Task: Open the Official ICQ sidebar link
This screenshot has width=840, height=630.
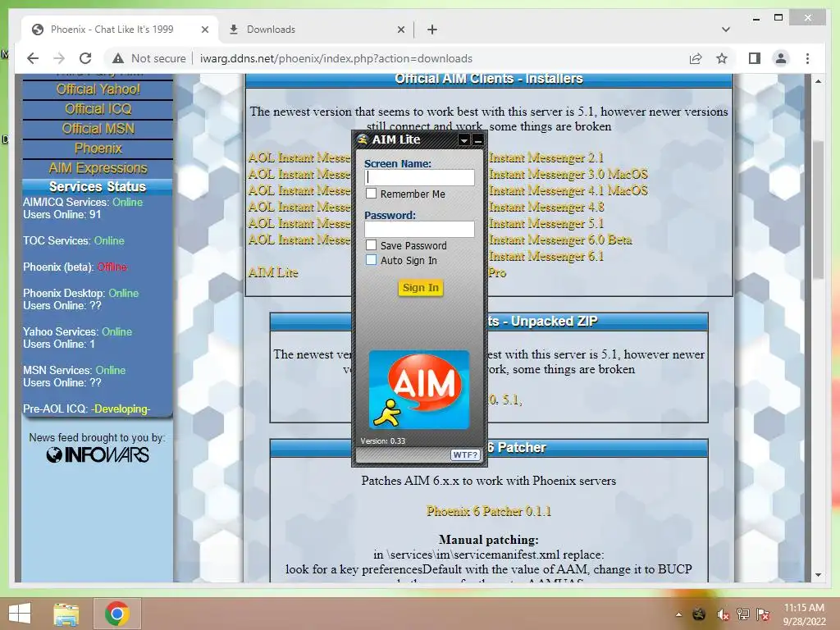Action: pyautogui.click(x=98, y=109)
